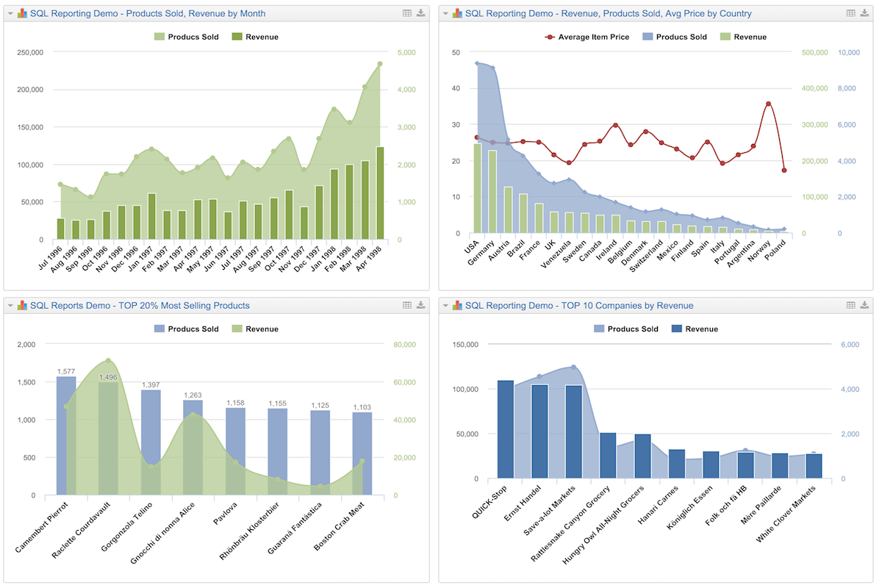Click the Boston Crab Meat bar labeled 1,103
882x588 pixels.
[362, 453]
